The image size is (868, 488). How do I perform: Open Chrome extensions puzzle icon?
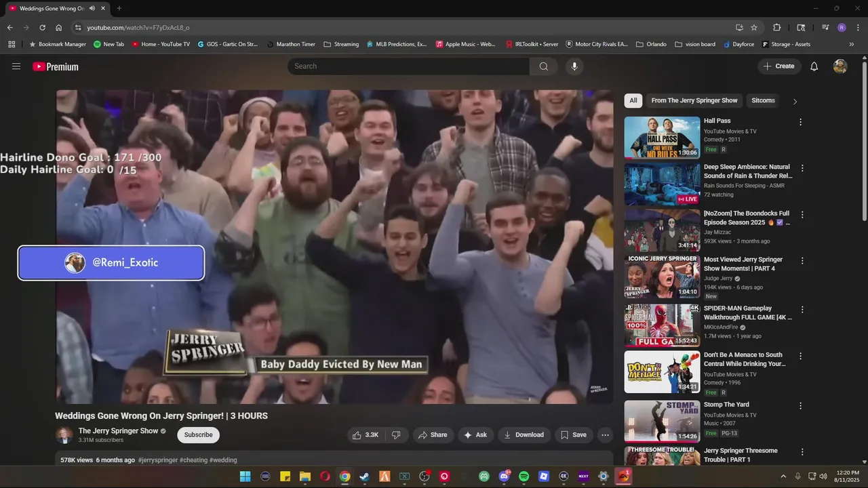tap(777, 28)
